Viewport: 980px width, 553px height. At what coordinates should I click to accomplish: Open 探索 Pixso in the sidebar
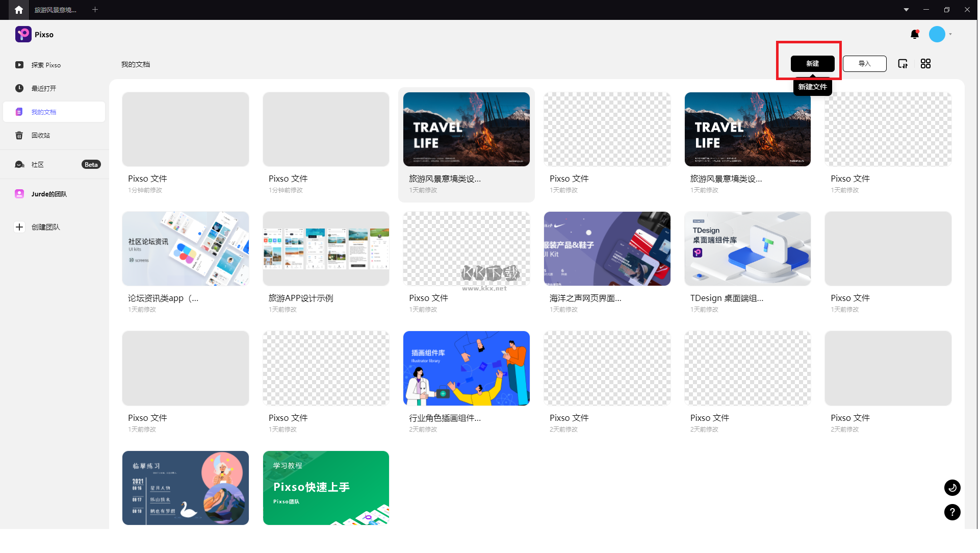coord(46,65)
